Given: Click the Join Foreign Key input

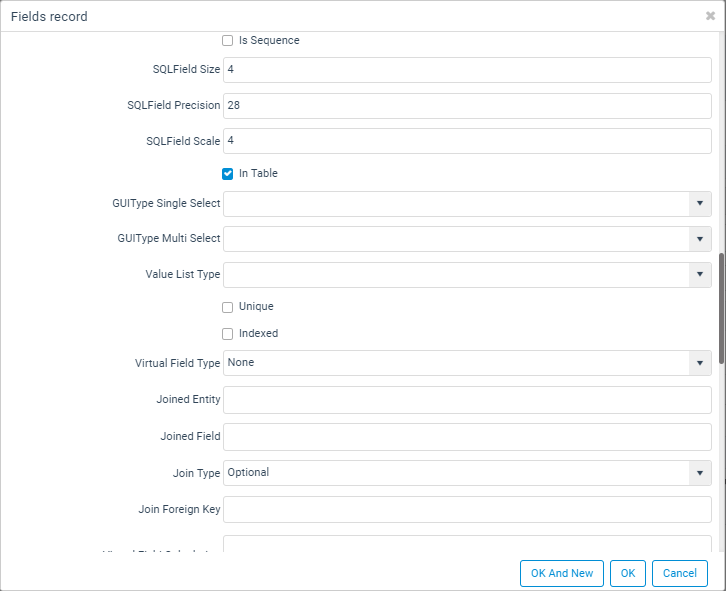Looking at the screenshot, I should (x=467, y=509).
